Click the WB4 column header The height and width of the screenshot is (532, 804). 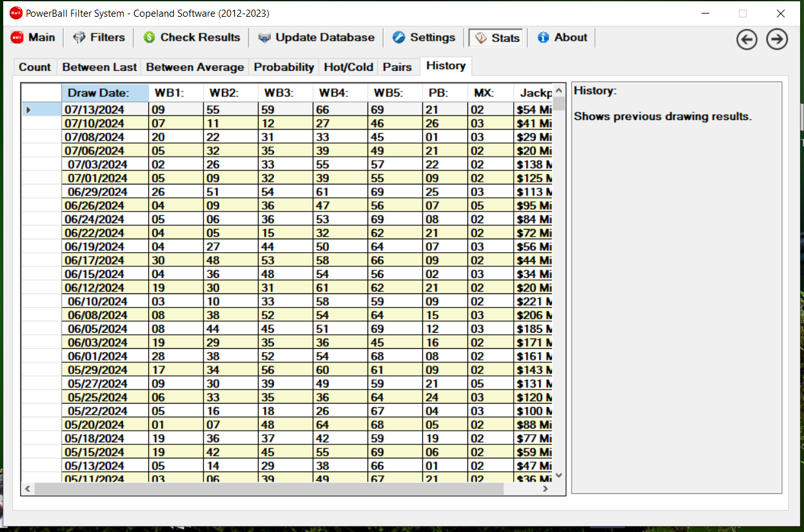[340, 93]
